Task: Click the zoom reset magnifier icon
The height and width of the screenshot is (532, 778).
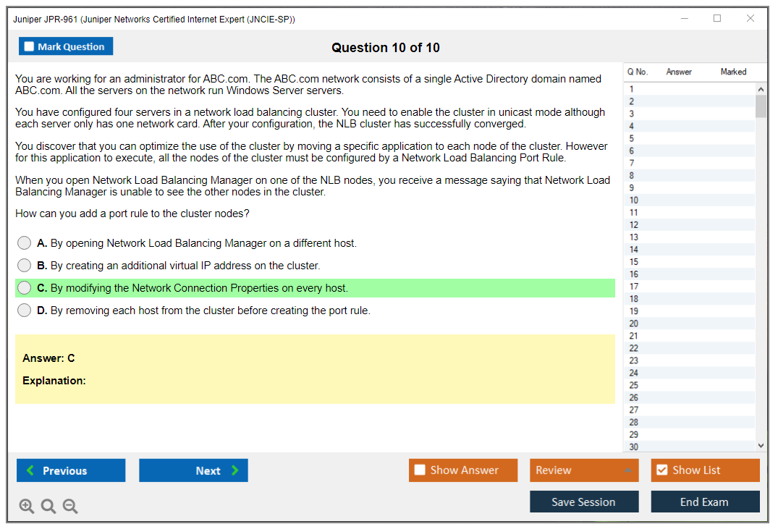Action: pos(48,507)
